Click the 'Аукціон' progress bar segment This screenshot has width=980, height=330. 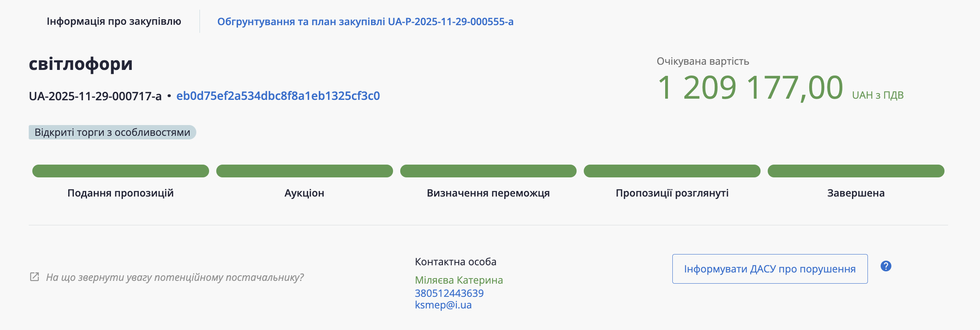[304, 171]
